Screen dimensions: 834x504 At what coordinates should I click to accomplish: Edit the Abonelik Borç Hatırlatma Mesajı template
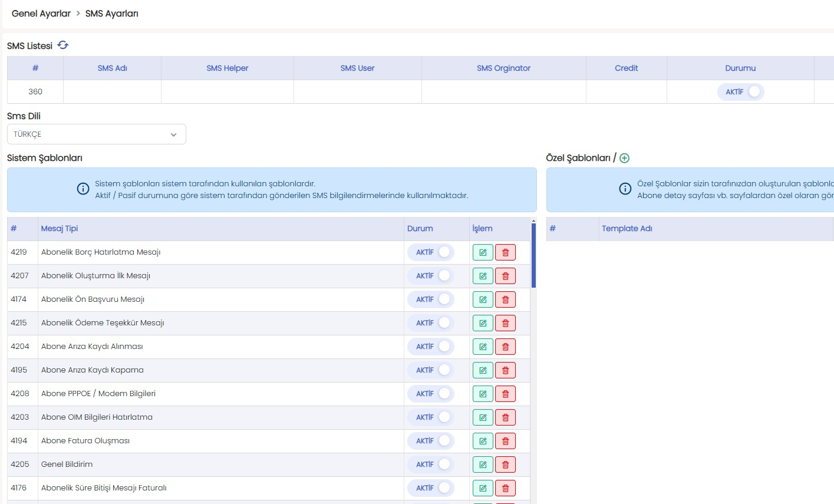pos(483,252)
